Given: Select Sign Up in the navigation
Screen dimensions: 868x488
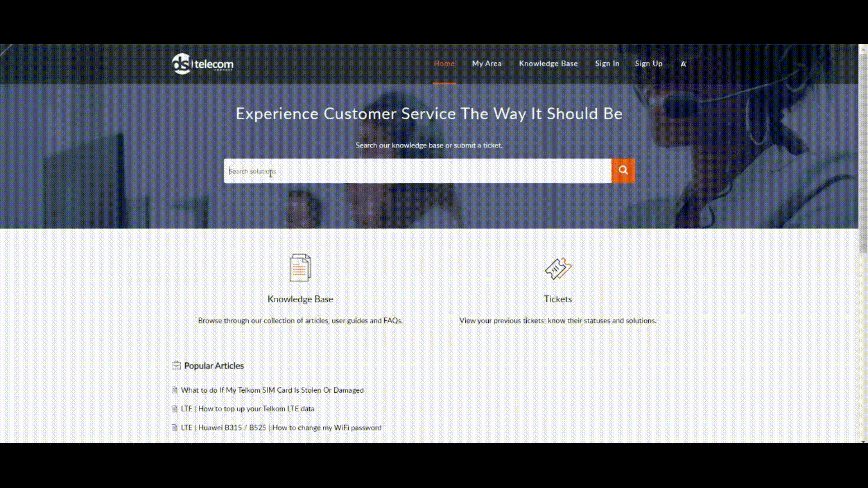Looking at the screenshot, I should 649,63.
